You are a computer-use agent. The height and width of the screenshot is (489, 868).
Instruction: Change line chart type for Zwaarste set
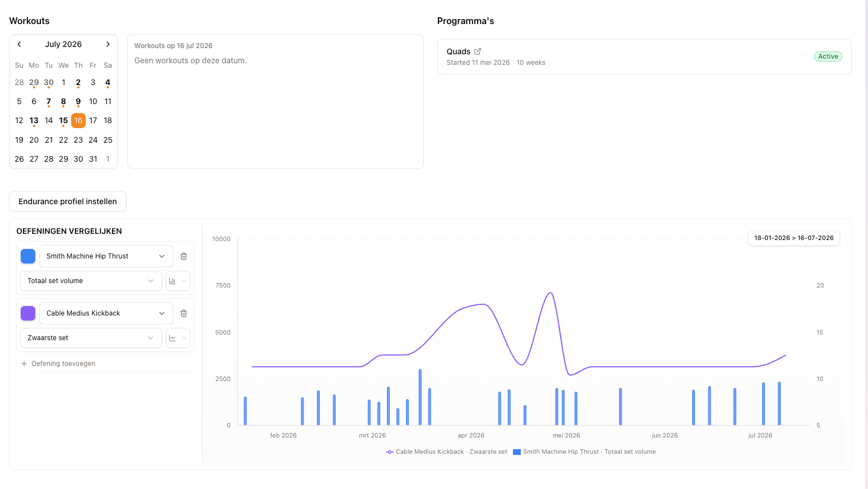tap(178, 338)
